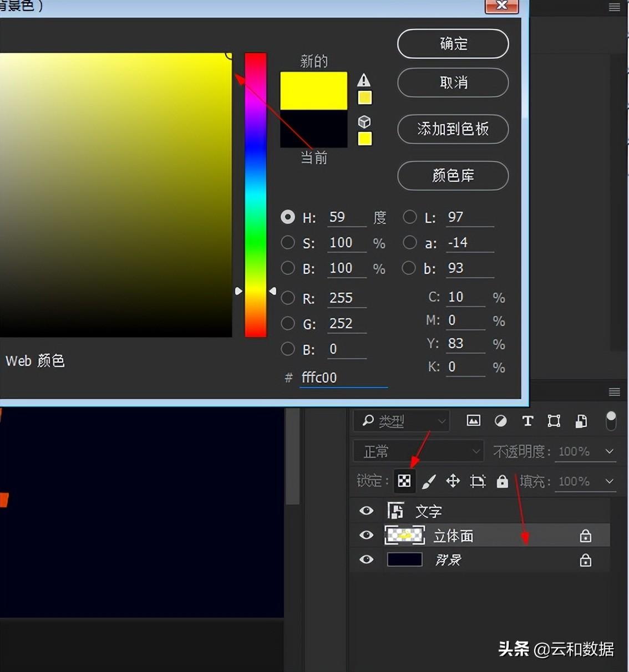Select the H radio button for hue

[x=287, y=217]
